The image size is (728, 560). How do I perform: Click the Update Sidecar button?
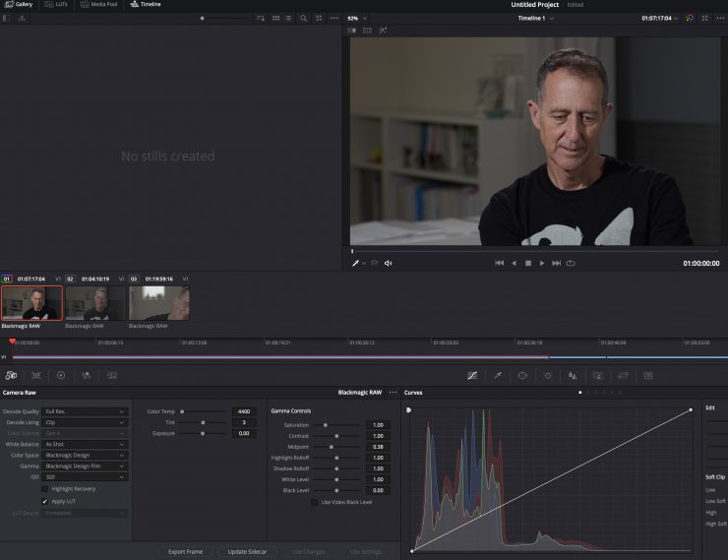pos(247,552)
